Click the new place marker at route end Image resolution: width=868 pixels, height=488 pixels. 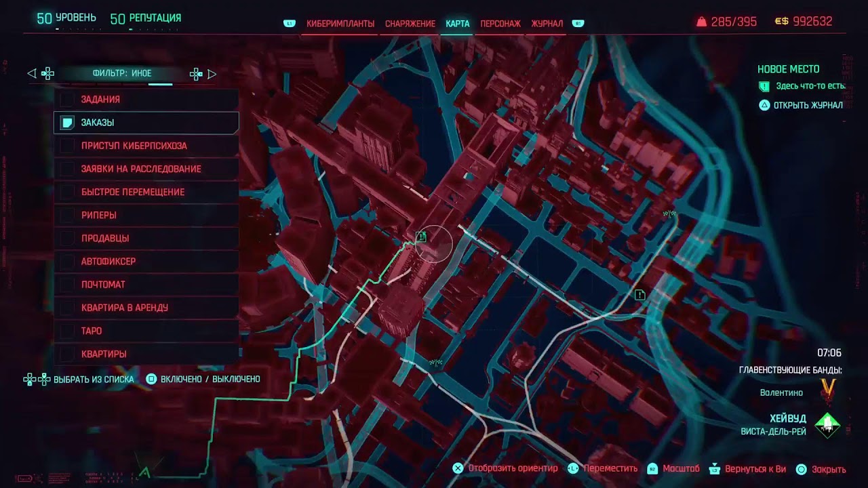(x=421, y=237)
